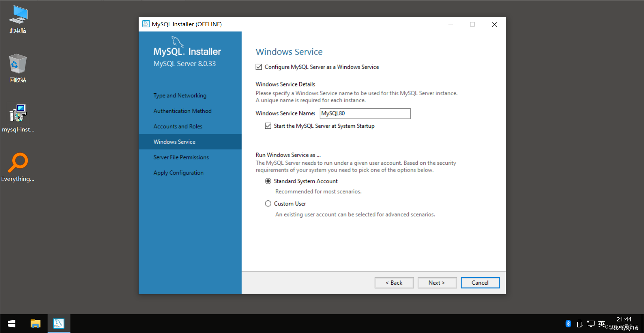Open the Windows Start menu

click(x=12, y=324)
